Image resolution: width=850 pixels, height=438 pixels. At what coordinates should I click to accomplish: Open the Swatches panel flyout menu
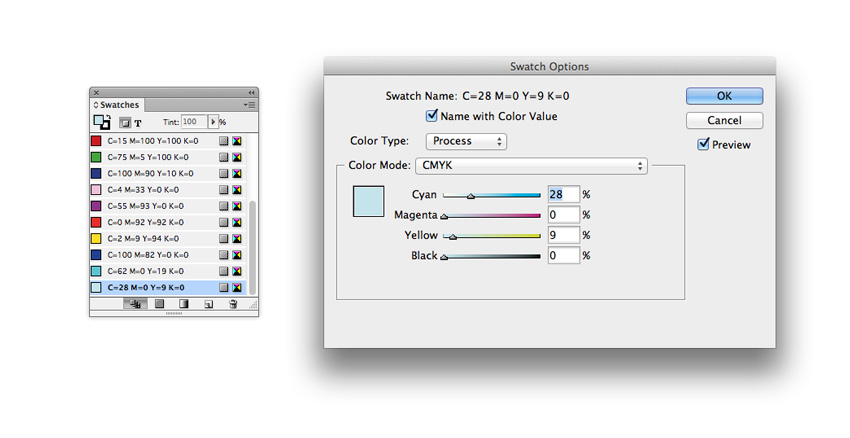point(249,104)
